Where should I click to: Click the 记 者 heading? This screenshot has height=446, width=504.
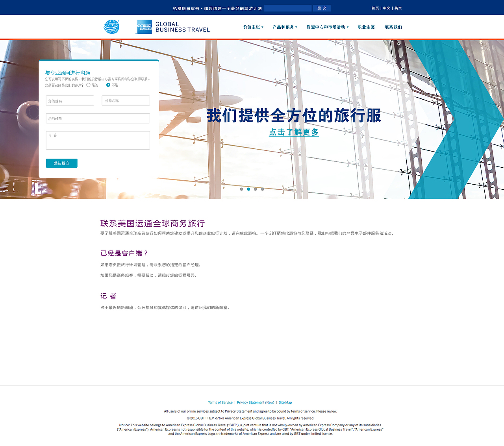(108, 296)
